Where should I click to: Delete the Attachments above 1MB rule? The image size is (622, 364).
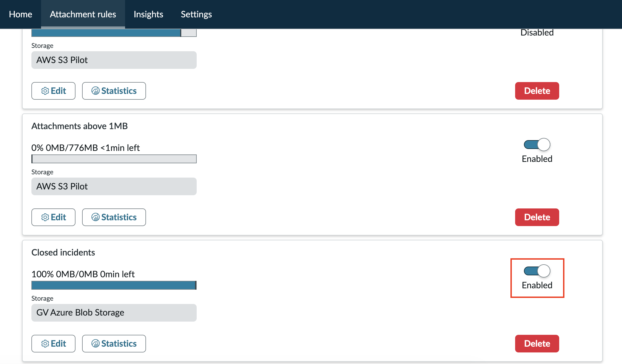click(x=537, y=217)
